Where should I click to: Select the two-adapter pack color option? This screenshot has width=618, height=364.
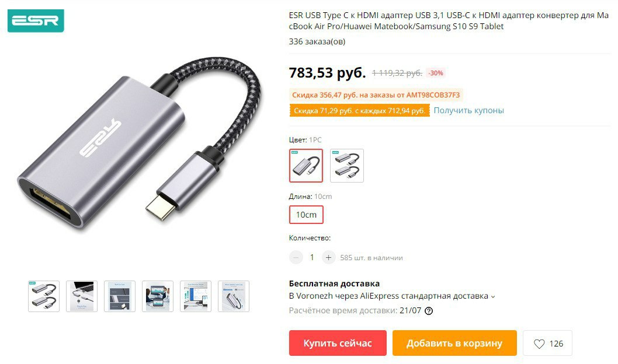(x=347, y=165)
